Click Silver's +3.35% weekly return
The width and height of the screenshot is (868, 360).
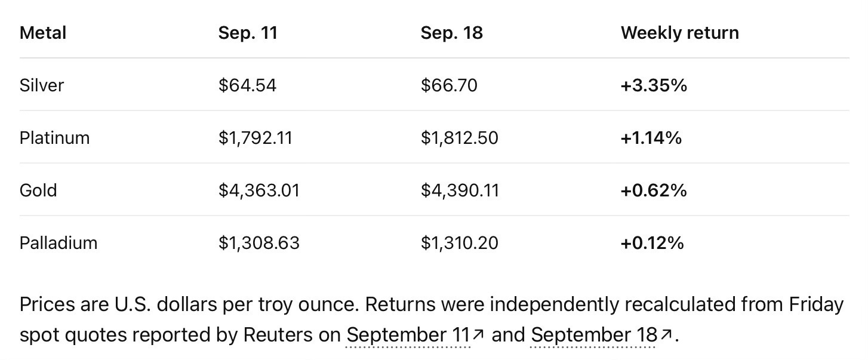coord(654,85)
